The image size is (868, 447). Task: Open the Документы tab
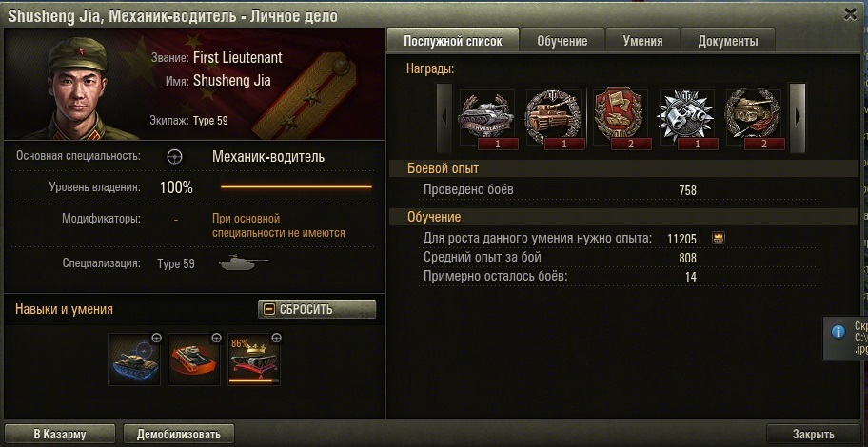[728, 41]
